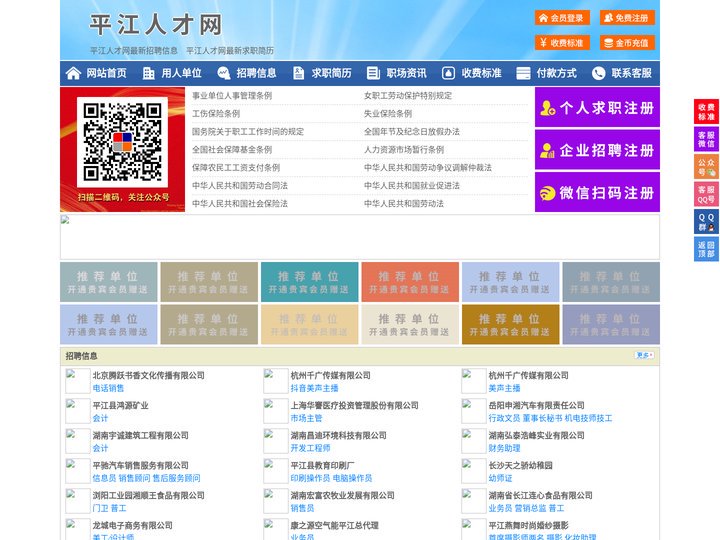The height and width of the screenshot is (540, 720).
Task: Click the person icon on 企业招聘注册
Action: (x=547, y=150)
